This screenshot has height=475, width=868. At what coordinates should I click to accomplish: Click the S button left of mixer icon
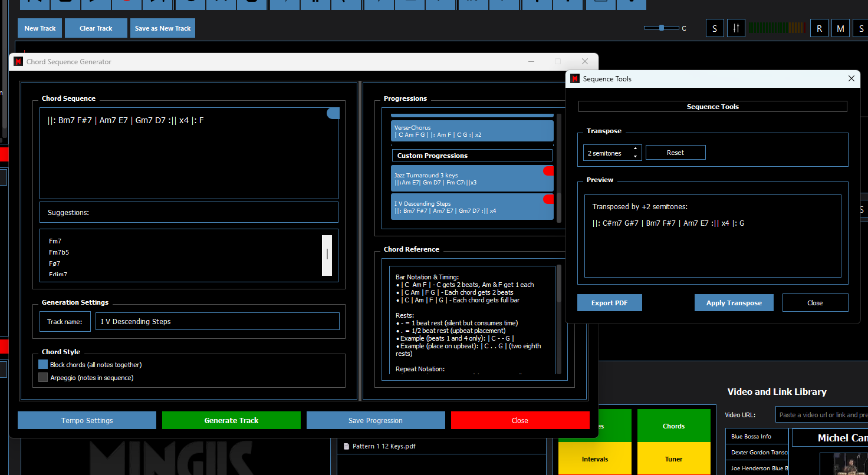715,28
